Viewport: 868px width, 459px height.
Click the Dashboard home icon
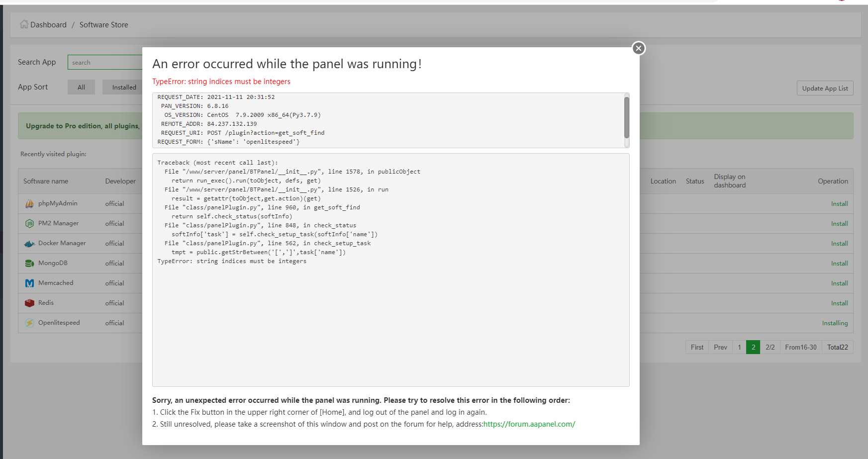[24, 24]
